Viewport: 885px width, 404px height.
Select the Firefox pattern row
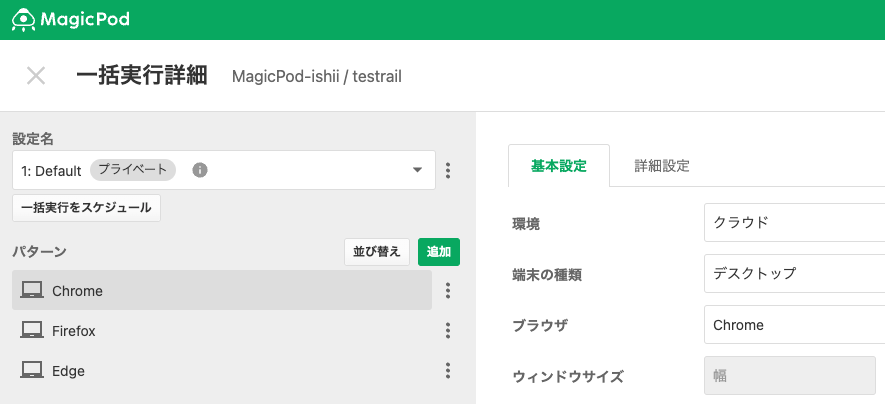[222, 330]
